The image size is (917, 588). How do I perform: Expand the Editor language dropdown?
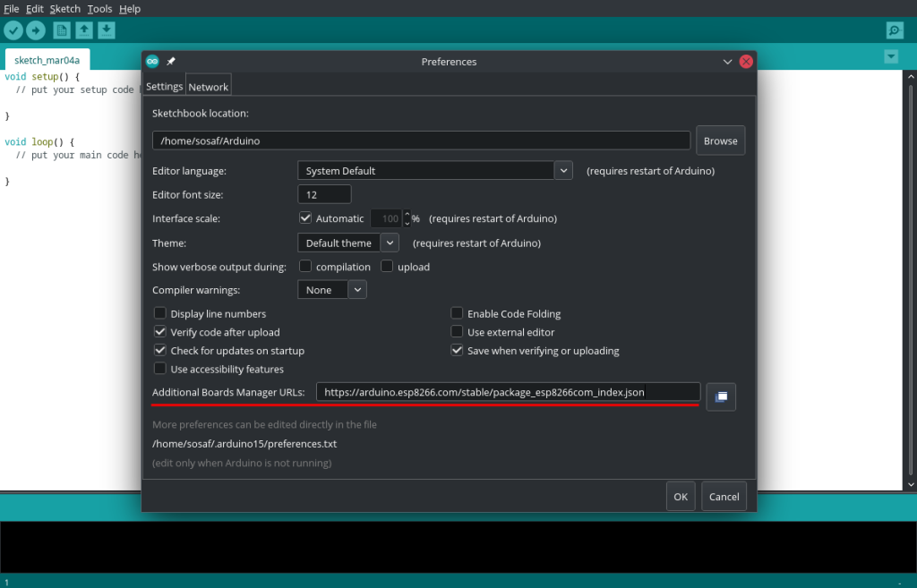(563, 171)
